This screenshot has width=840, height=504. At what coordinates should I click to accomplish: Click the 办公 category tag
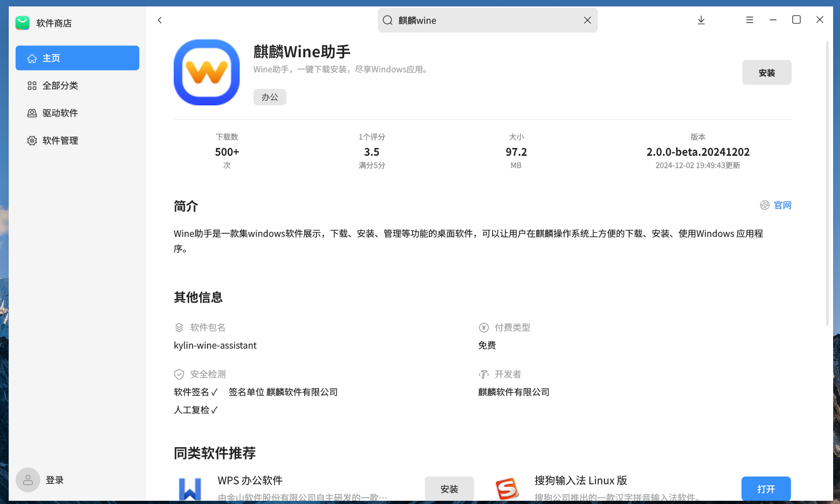pyautogui.click(x=270, y=97)
